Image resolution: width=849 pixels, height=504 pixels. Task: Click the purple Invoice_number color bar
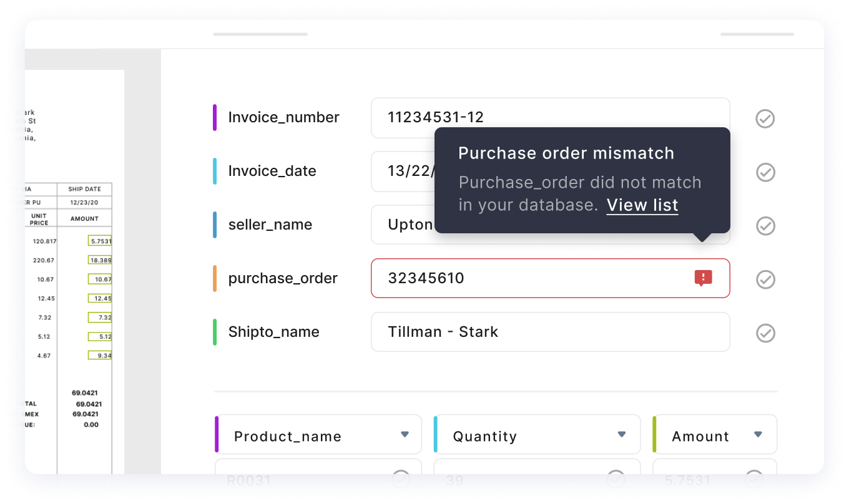(215, 117)
